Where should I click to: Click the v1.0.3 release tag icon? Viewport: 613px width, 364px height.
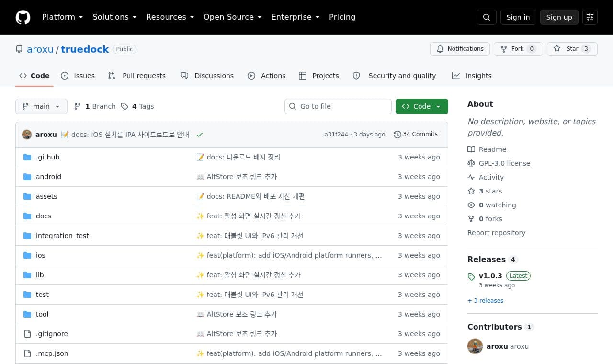click(471, 276)
